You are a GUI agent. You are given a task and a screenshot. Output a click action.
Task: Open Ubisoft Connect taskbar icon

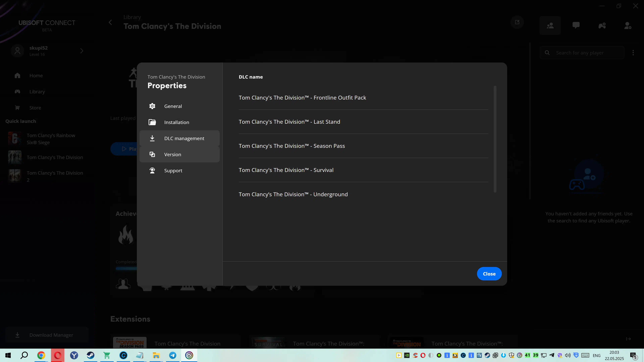(x=189, y=355)
